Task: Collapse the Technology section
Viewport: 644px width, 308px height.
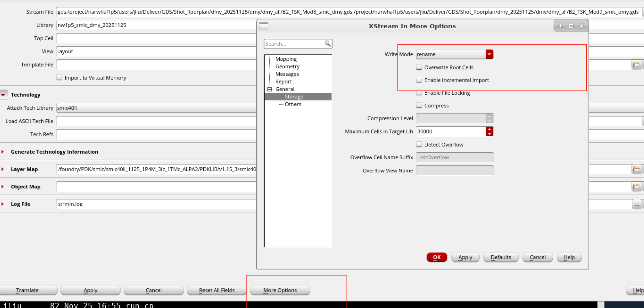Action: [3, 95]
